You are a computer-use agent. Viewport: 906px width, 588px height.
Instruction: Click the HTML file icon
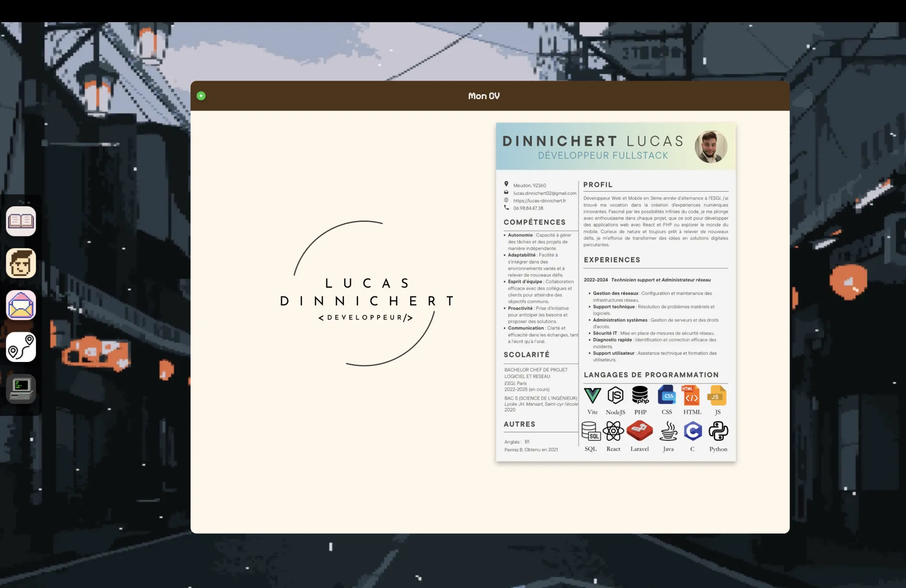point(691,395)
